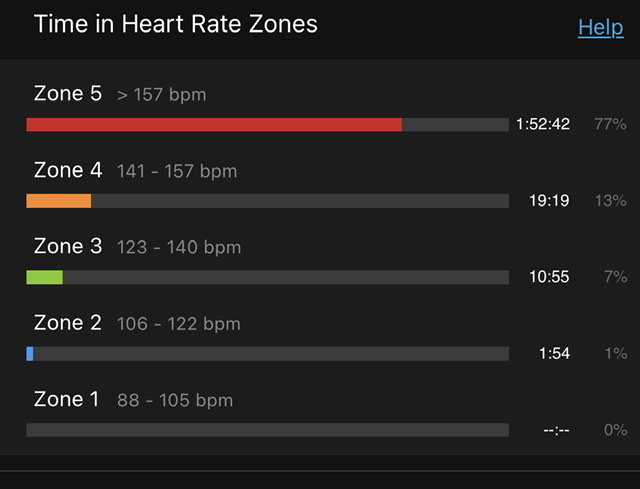Select the Zone 2 label
The height and width of the screenshot is (489, 640).
68,322
